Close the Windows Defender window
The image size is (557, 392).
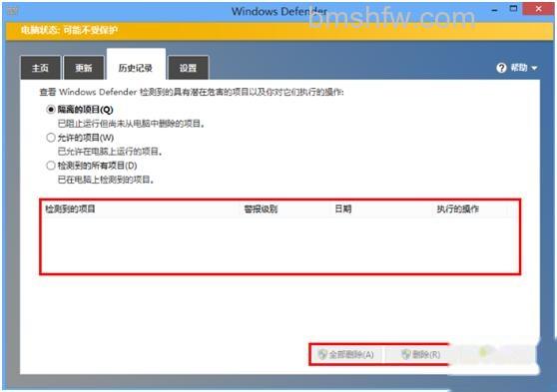click(x=538, y=9)
